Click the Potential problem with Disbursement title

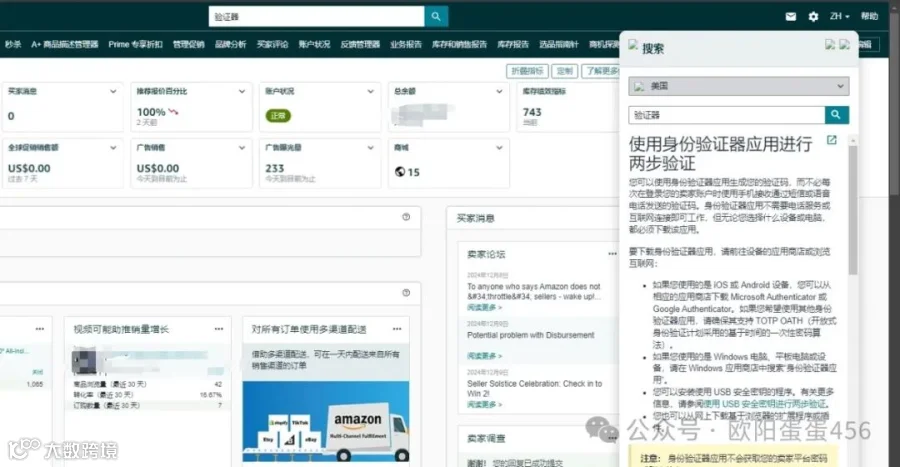[530, 335]
